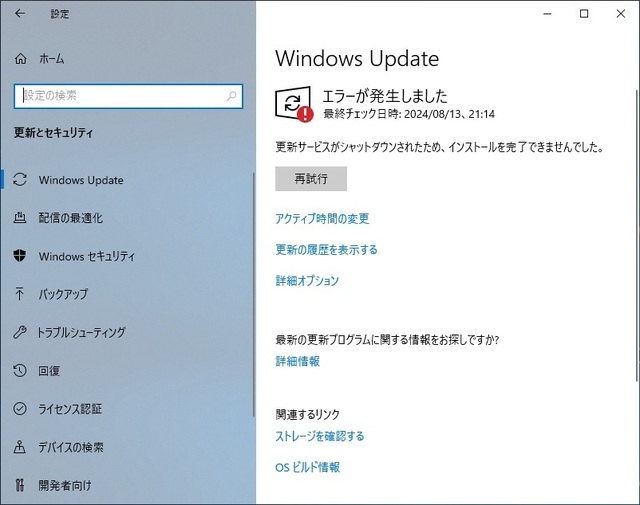Click the トラブルシューティング wrench icon
Viewport: 640px width, 505px height.
click(x=20, y=332)
